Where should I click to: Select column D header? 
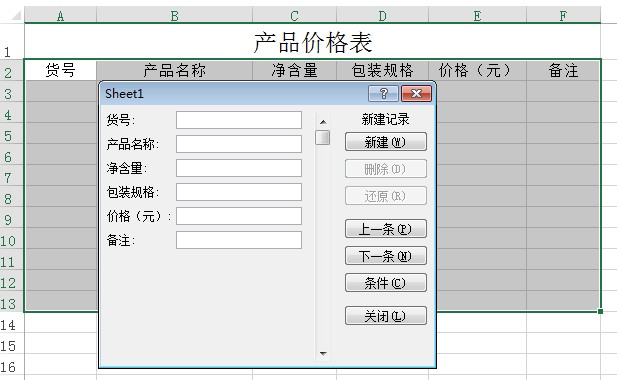tap(382, 16)
